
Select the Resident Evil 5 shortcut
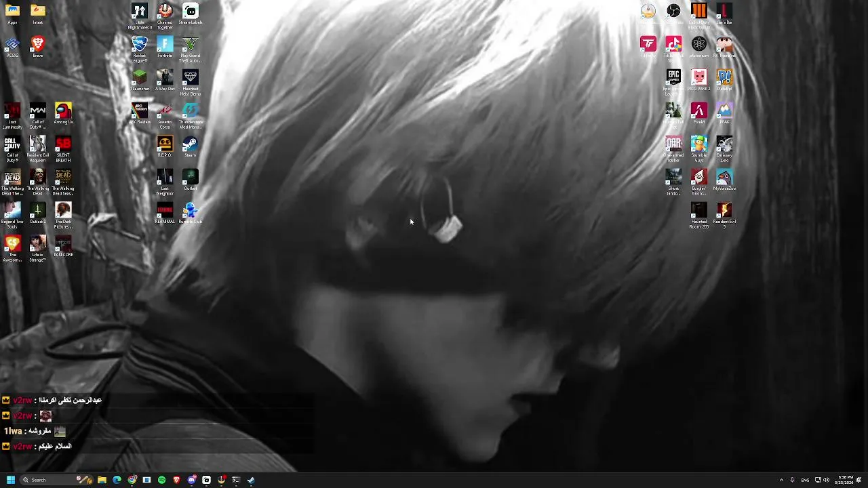724,216
